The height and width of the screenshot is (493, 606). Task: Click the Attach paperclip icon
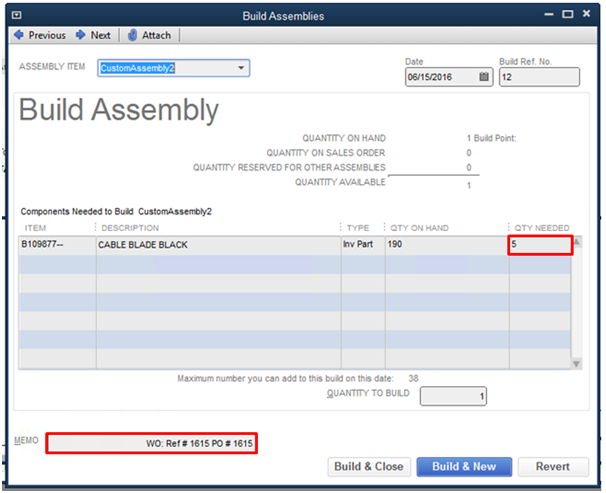point(133,35)
